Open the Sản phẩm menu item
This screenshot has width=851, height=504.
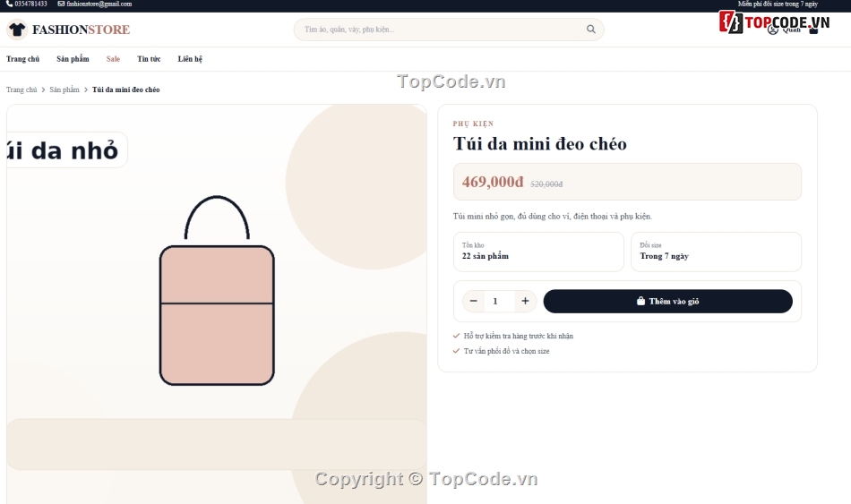pos(73,58)
